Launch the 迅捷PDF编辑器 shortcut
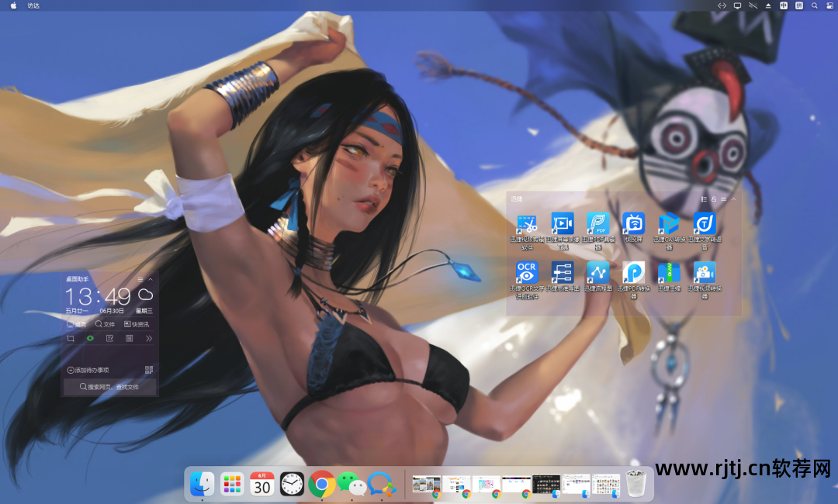The image size is (838, 504). point(597,224)
